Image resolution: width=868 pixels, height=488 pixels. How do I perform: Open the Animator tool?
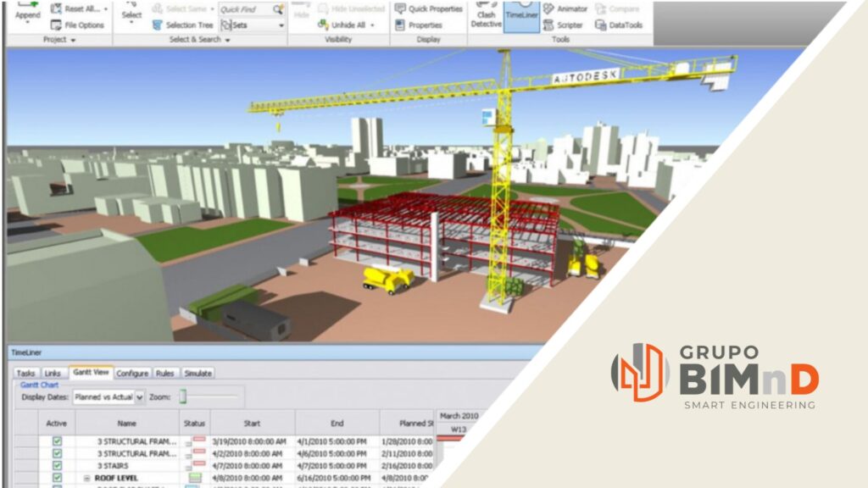(x=565, y=9)
